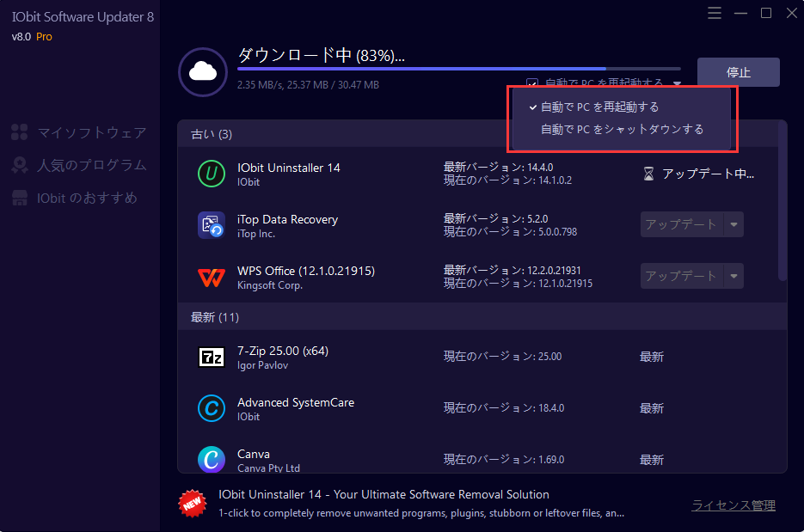
Task: Click the 最新バージョン: 14.4.0 text
Action: click(x=498, y=167)
